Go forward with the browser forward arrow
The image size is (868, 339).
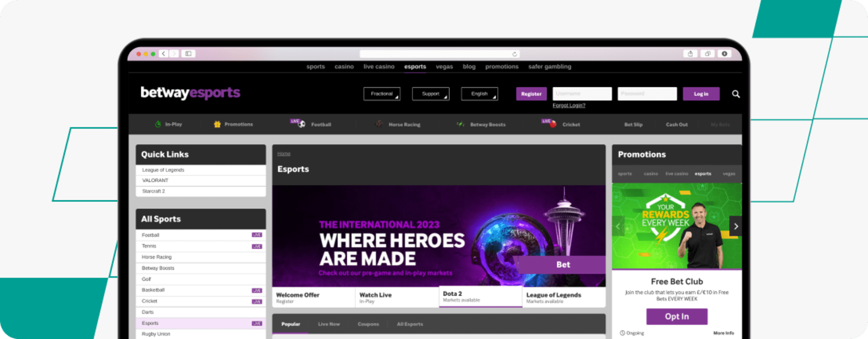pos(174,54)
